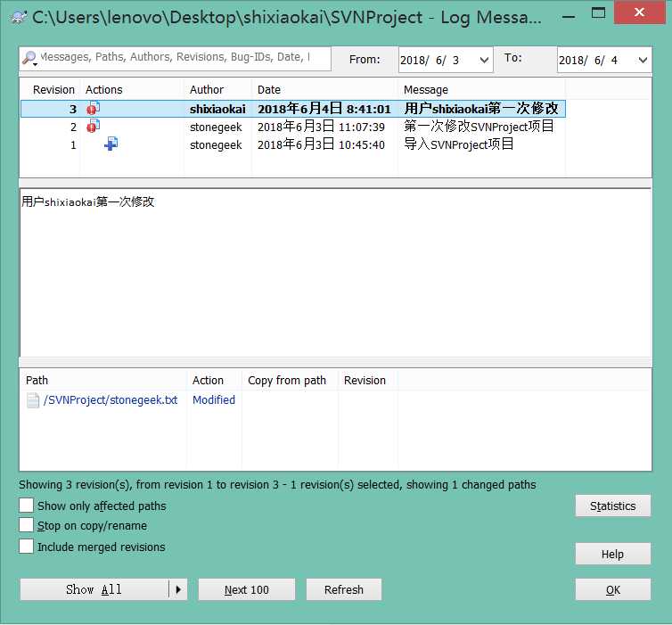Click the date 2018年6月3日 10:45:40
This screenshot has width=672, height=625.
321,144
